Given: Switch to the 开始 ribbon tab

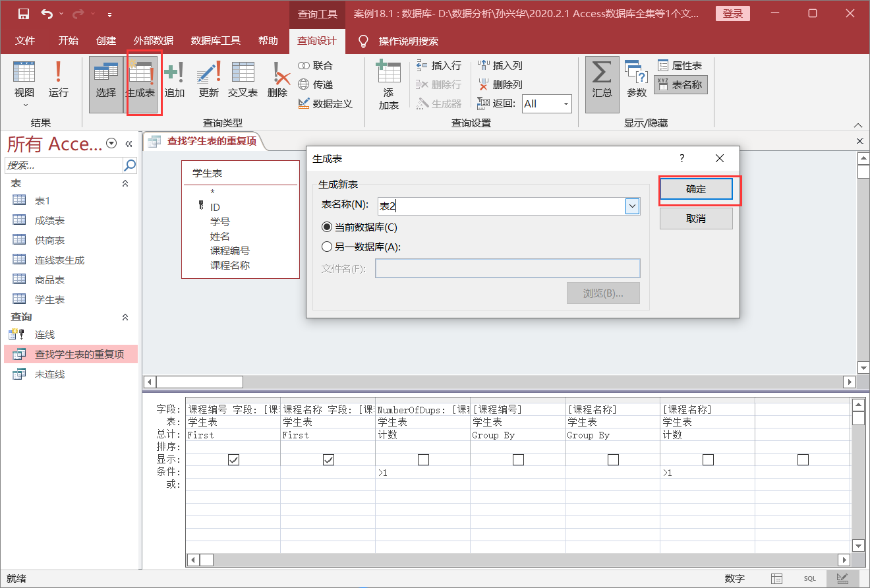Looking at the screenshot, I should pos(68,41).
